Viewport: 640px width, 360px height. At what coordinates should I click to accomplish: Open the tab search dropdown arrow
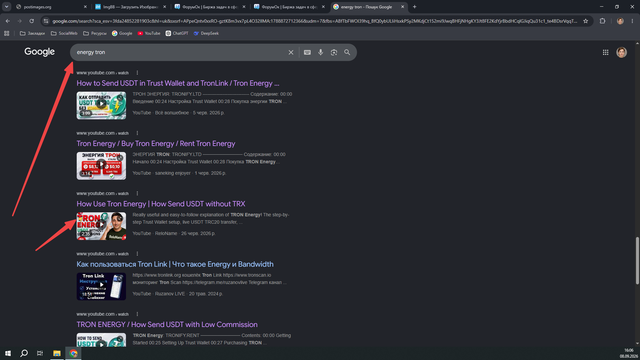point(7,7)
